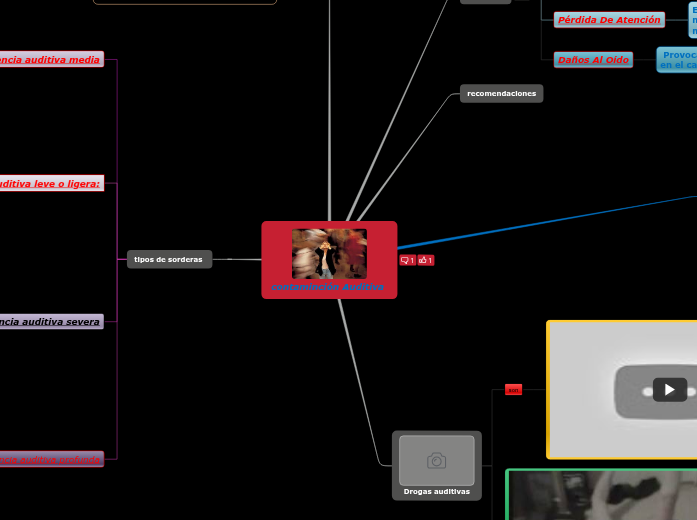Open the comments badge beside central topic
This screenshot has width=697, height=520.
(x=407, y=260)
